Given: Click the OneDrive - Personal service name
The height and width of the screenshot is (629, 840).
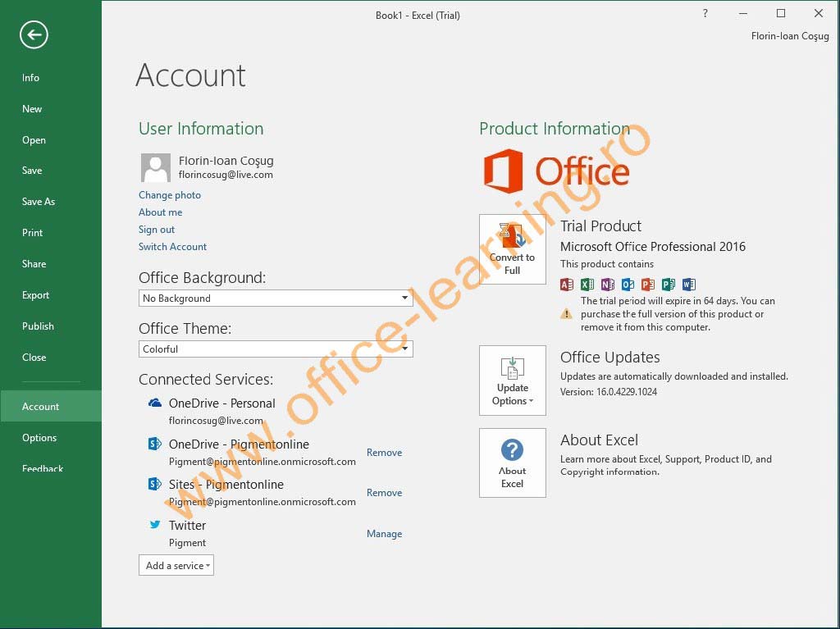Looking at the screenshot, I should [221, 403].
